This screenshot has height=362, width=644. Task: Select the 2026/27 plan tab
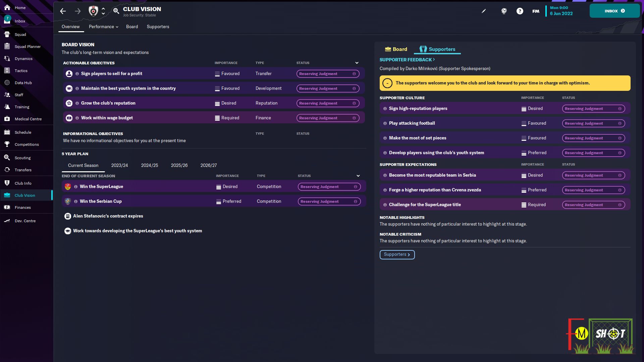point(209,166)
